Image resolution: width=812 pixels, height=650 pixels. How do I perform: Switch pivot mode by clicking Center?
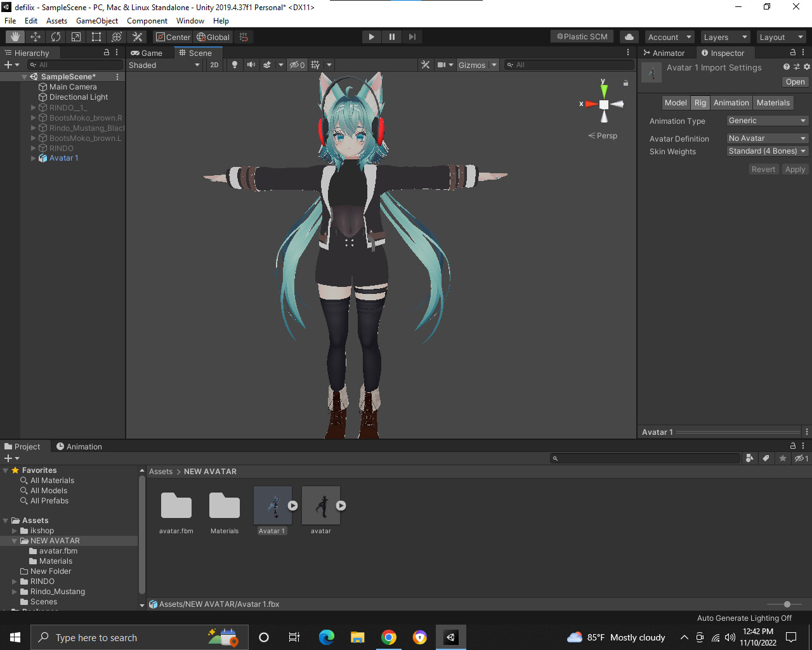coord(173,37)
